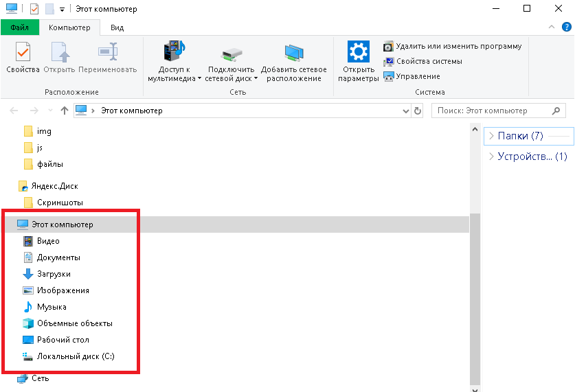Expand the Папки (7) group
575x392 pixels.
click(x=492, y=136)
